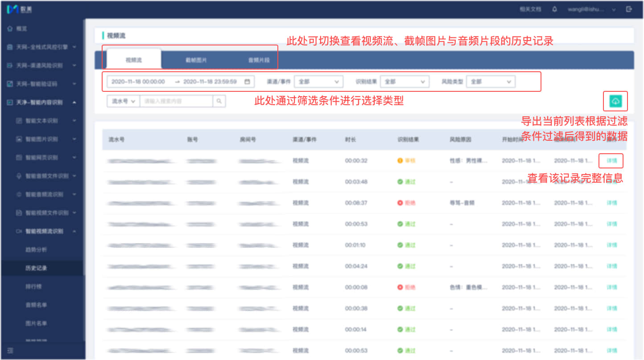Click the 辱骂-音频 risk reason cell

462,203
